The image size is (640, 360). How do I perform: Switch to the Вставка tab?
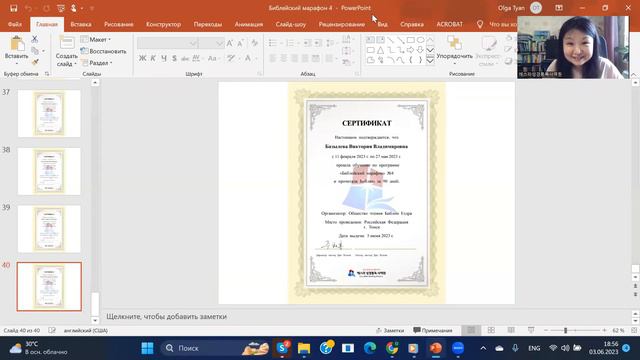[81, 24]
